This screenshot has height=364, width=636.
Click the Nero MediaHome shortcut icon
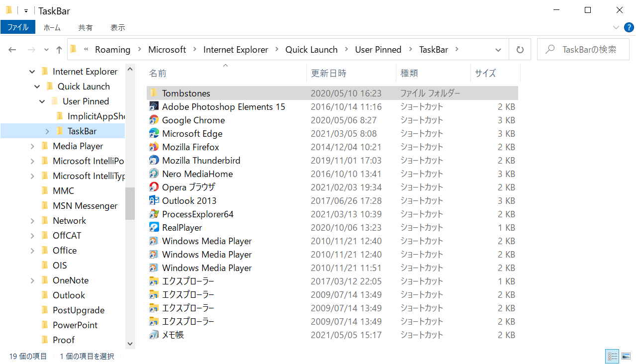(154, 174)
